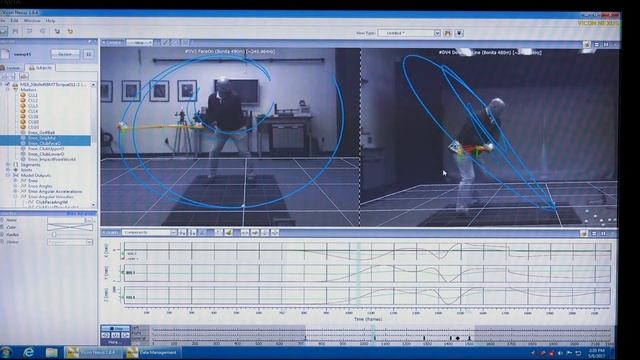Click the graph pane top-right settings icon
This screenshot has width=640, height=360.
584,233
